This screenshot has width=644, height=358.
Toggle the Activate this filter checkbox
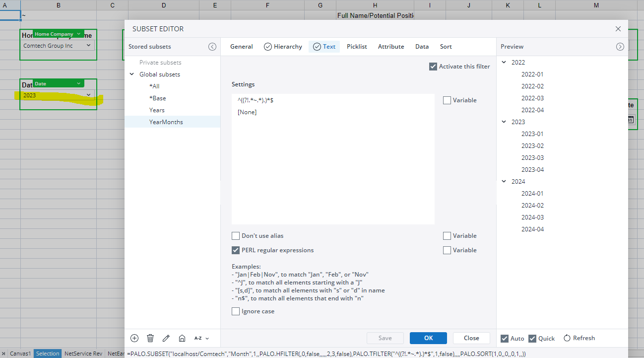(x=433, y=67)
